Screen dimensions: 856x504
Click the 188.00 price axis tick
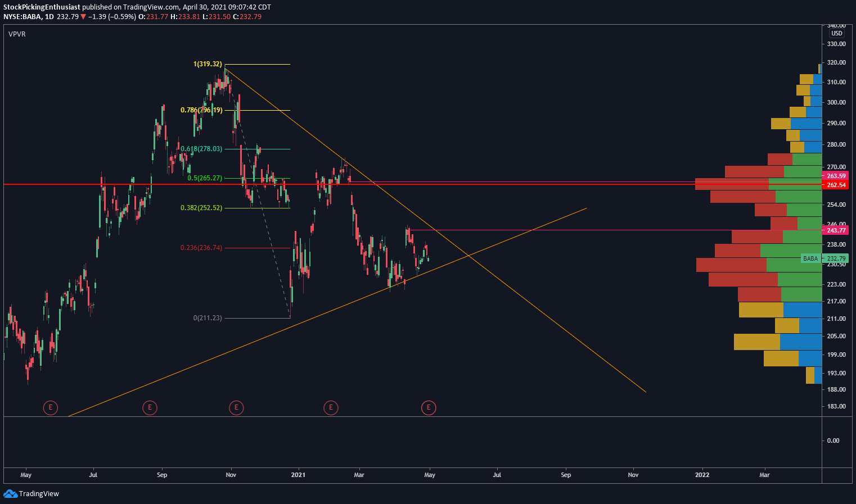click(x=836, y=389)
